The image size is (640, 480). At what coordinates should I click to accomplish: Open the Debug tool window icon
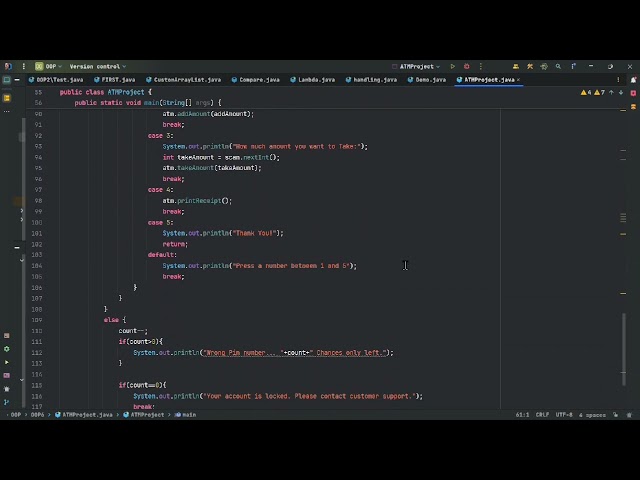7,389
